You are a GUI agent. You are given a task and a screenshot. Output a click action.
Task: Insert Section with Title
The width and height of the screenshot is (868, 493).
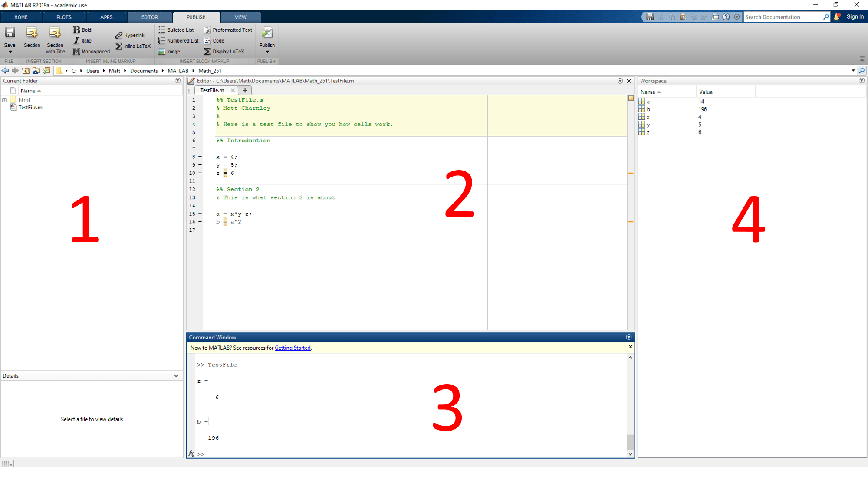coord(55,40)
